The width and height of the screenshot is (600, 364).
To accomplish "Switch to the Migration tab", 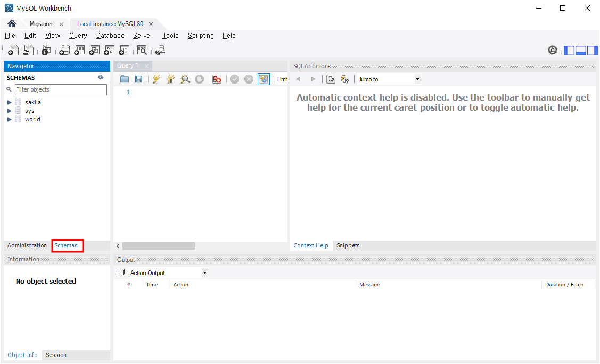I will pyautogui.click(x=41, y=24).
